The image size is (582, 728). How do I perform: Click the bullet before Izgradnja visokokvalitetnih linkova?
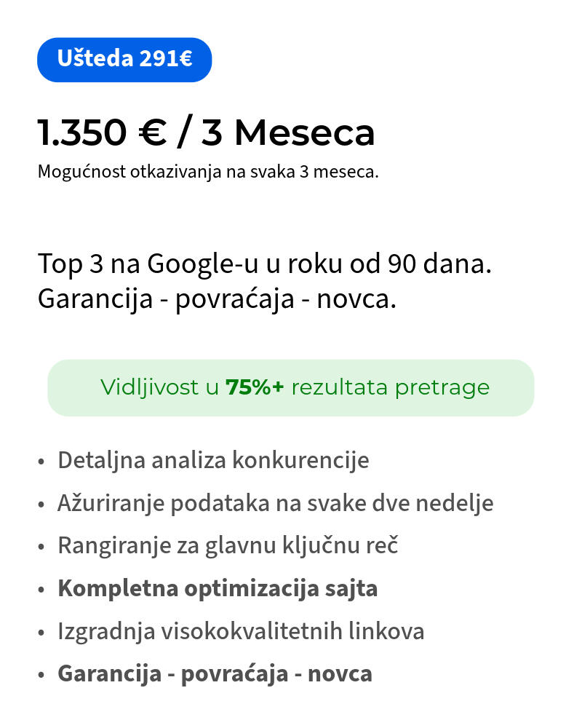41,632
